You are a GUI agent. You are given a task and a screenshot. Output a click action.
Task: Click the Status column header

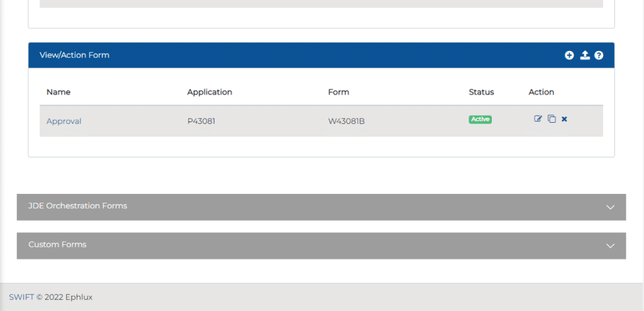click(x=481, y=92)
